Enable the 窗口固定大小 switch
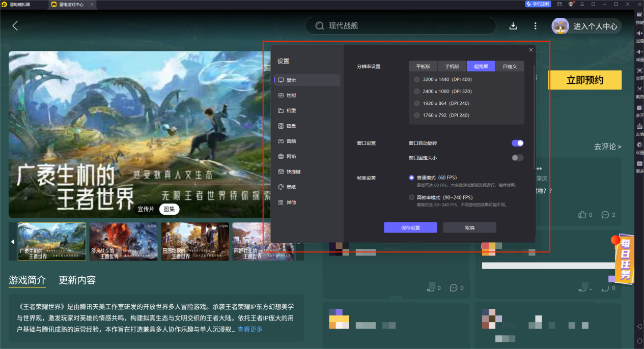This screenshot has height=349, width=644. coord(517,158)
